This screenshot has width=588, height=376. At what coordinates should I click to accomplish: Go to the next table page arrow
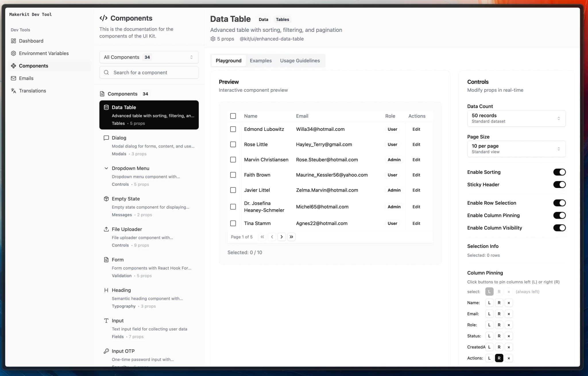click(281, 237)
